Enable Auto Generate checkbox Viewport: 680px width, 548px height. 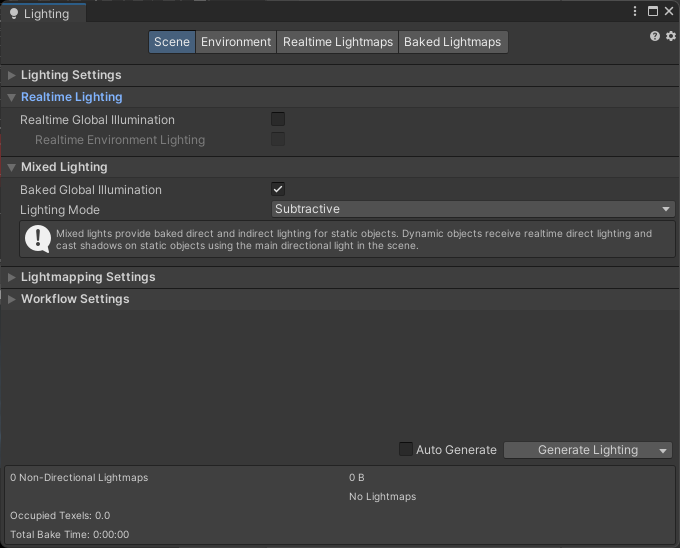406,449
